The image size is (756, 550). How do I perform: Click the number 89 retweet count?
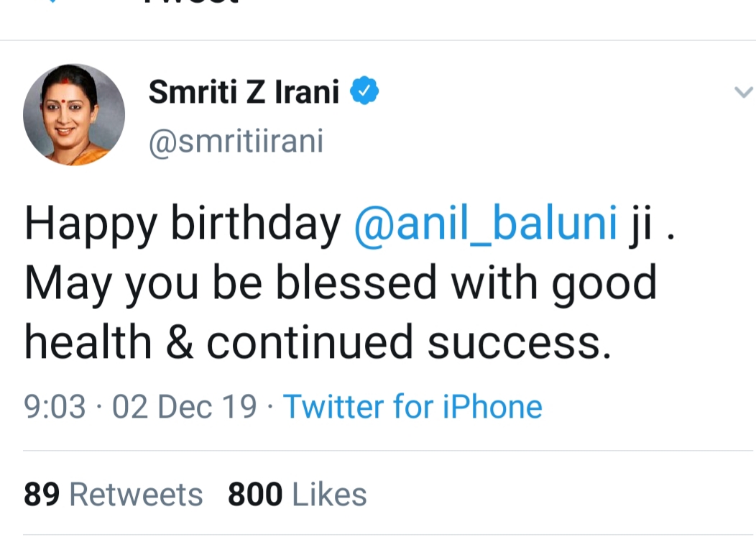[42, 495]
